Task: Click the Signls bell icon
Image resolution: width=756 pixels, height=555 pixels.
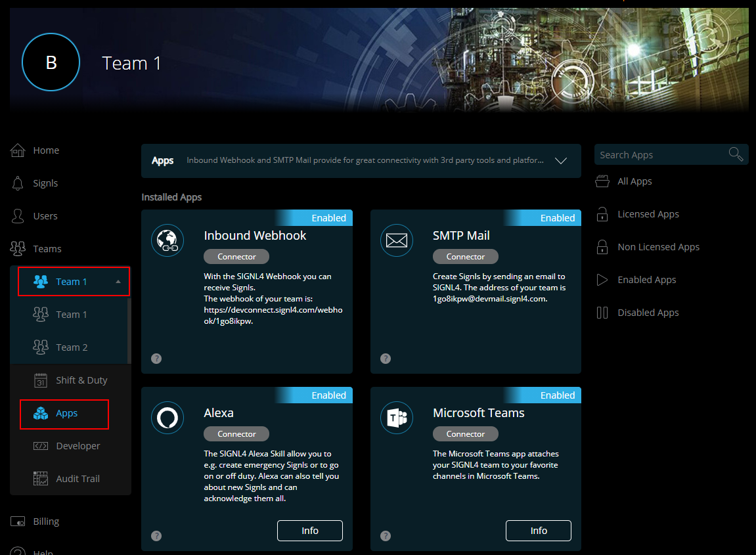Action: click(18, 183)
